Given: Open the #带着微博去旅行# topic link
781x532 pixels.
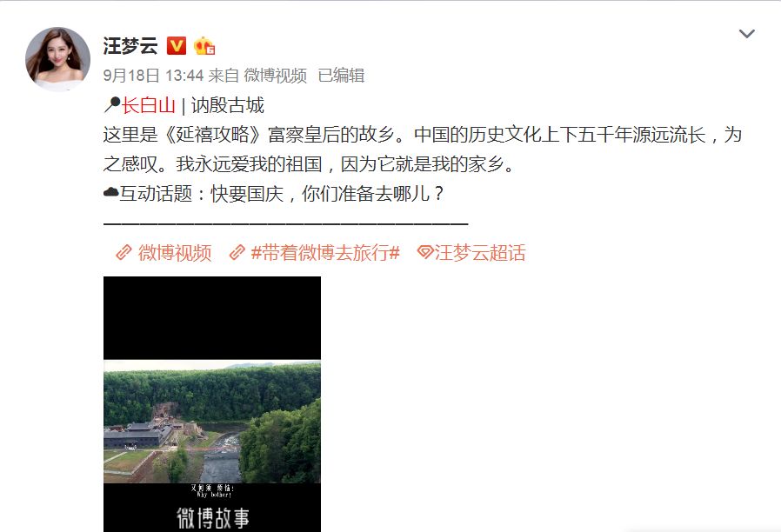Looking at the screenshot, I should pos(325,253).
